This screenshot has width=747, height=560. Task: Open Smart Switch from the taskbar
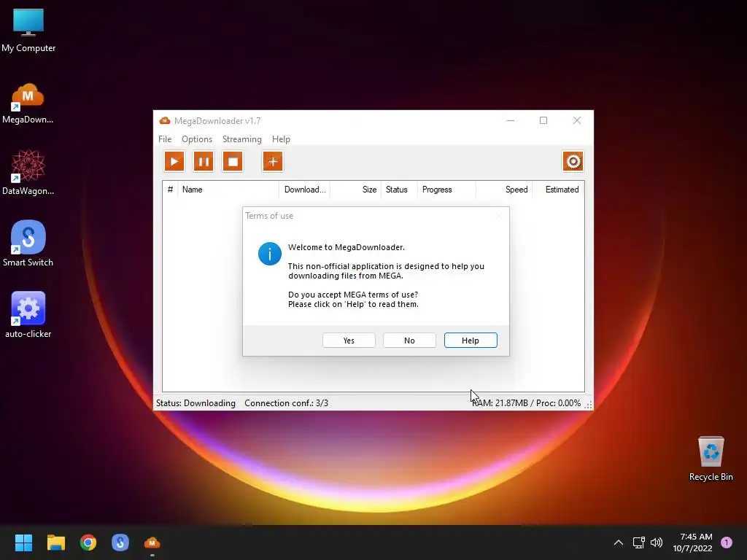pyautogui.click(x=120, y=542)
